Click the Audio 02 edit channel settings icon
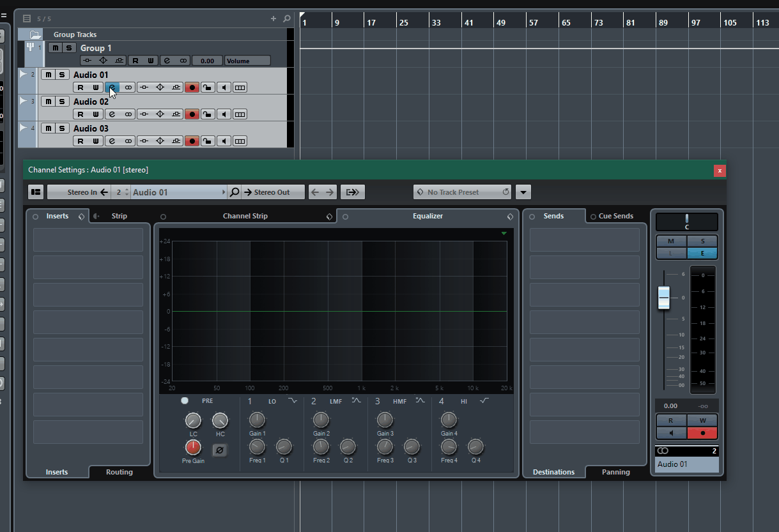Viewport: 779px width, 532px height. point(112,114)
